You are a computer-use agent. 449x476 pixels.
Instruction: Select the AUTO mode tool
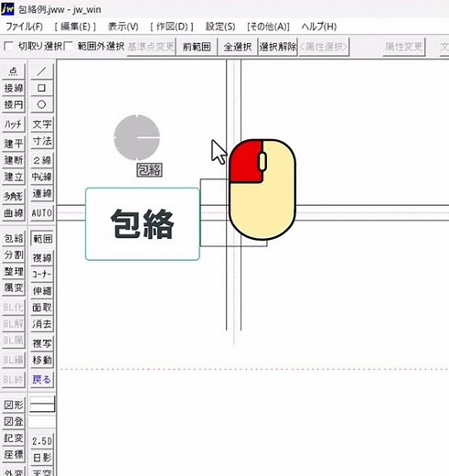coord(42,212)
